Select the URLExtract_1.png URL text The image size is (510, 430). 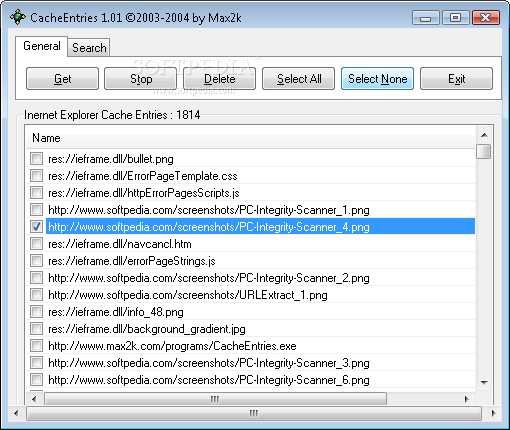pos(188,295)
